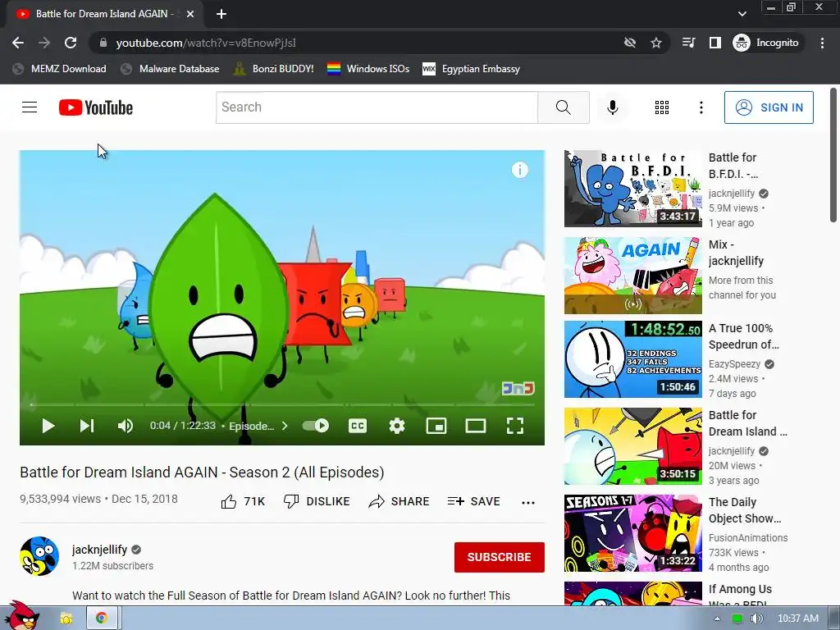
Task: Open player settings gear
Action: [396, 426]
